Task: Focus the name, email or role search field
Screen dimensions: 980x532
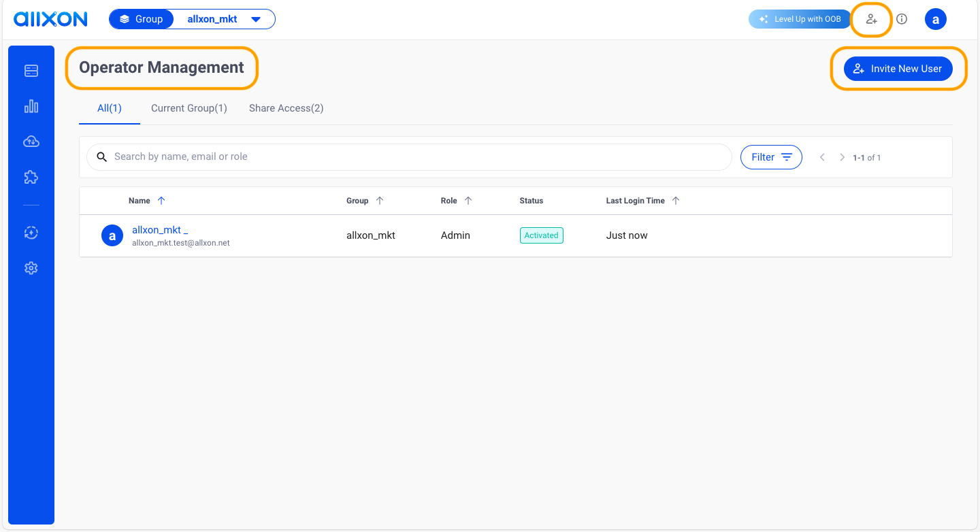Action: point(409,156)
